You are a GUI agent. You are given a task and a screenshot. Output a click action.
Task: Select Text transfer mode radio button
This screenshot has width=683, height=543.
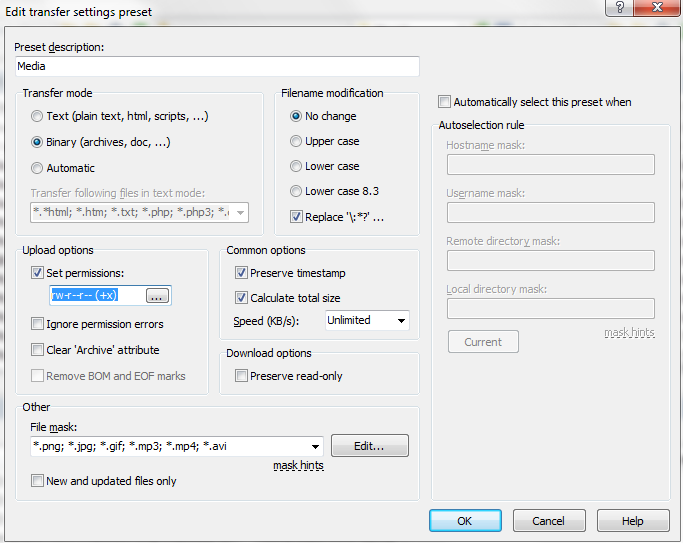point(37,116)
